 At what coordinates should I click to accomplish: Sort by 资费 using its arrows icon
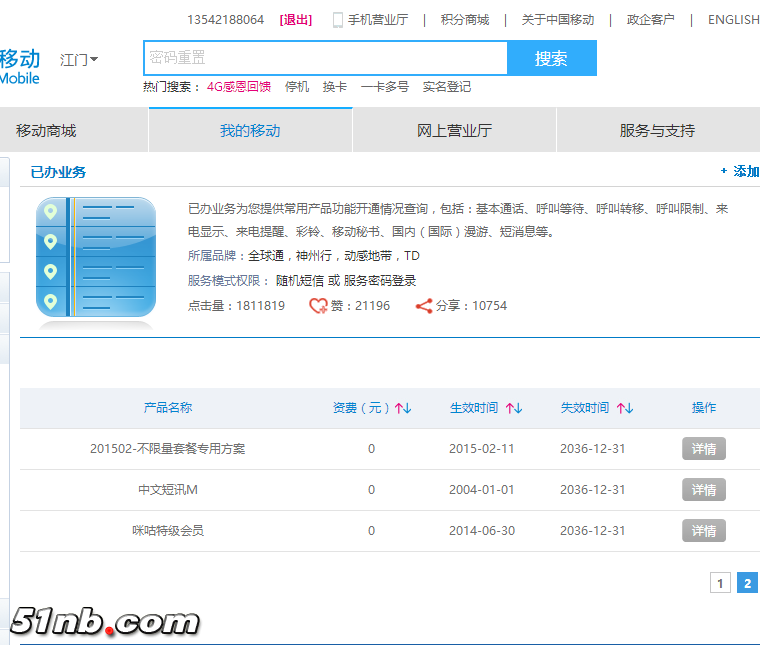point(403,408)
